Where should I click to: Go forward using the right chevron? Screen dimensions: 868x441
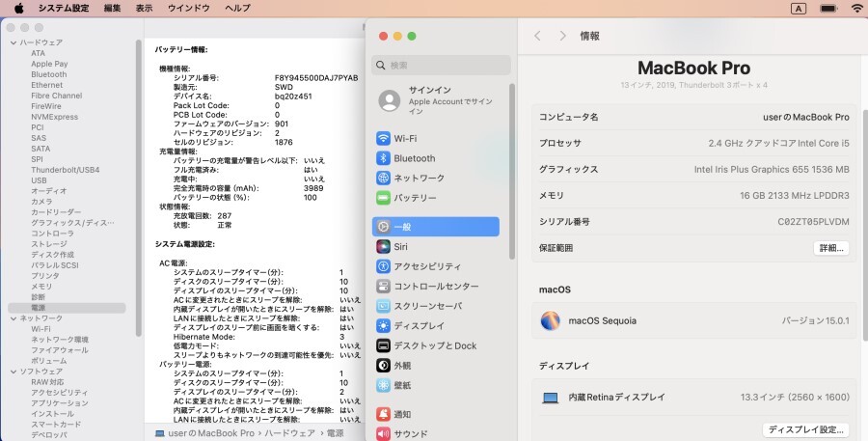tap(562, 36)
